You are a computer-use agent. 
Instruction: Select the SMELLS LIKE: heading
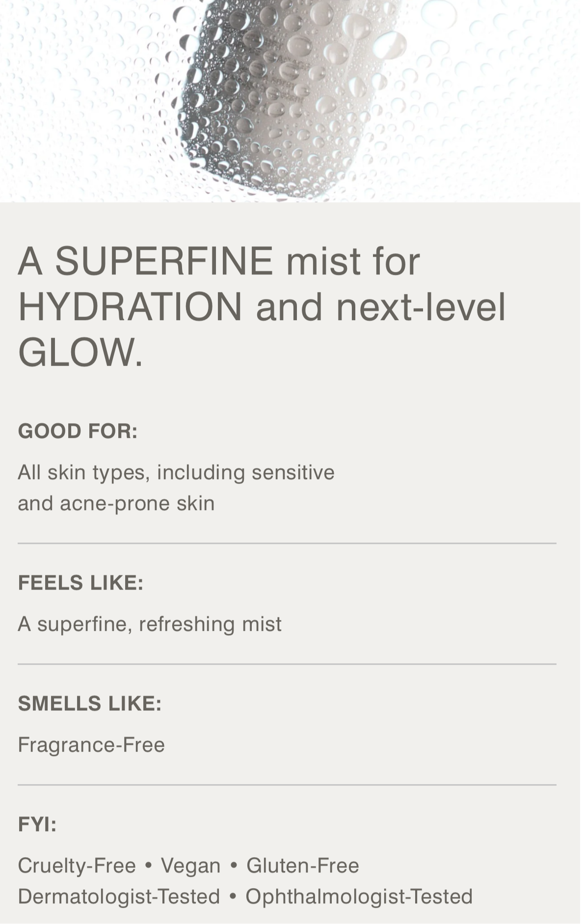(x=90, y=704)
